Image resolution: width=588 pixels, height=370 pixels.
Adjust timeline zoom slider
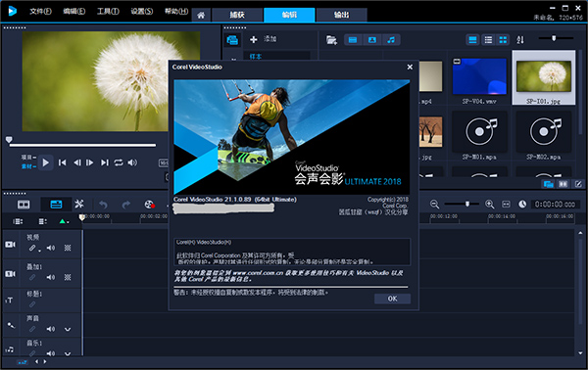click(x=462, y=205)
